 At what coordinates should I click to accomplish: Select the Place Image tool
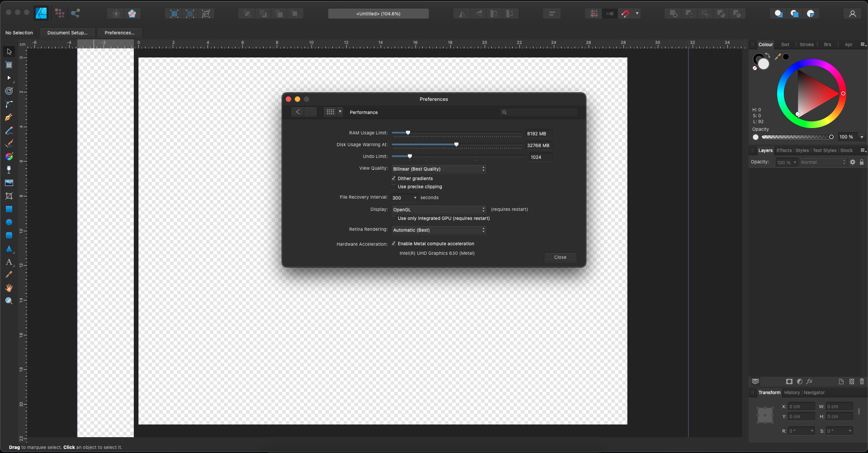(x=9, y=183)
